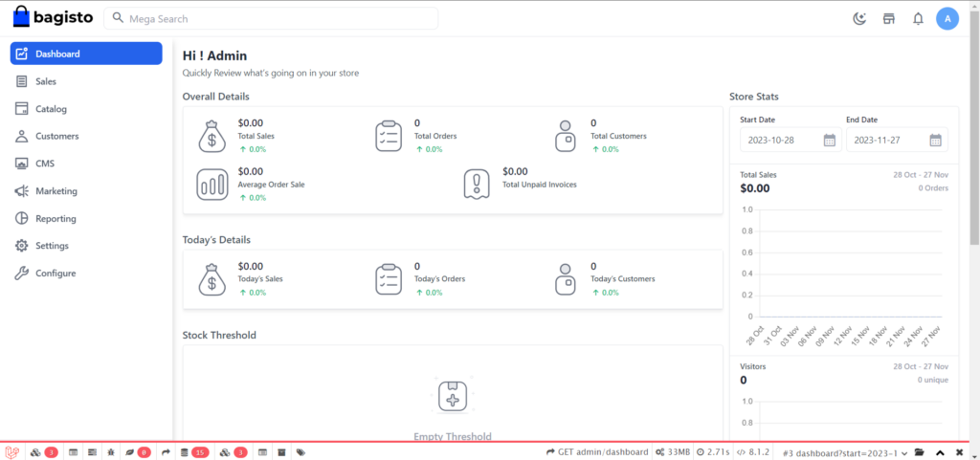Open the Start Date calendar picker
This screenshot has height=460, width=980.
[x=829, y=140]
